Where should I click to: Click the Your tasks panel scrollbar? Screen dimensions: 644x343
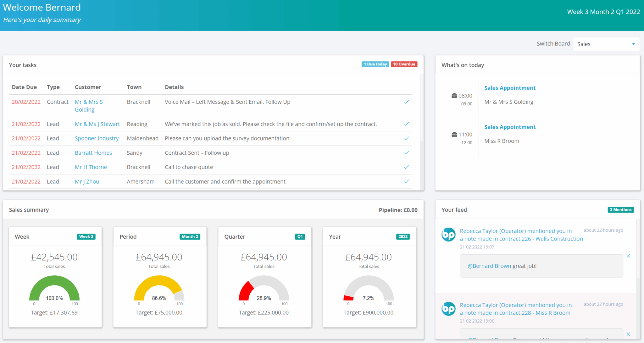(422, 107)
